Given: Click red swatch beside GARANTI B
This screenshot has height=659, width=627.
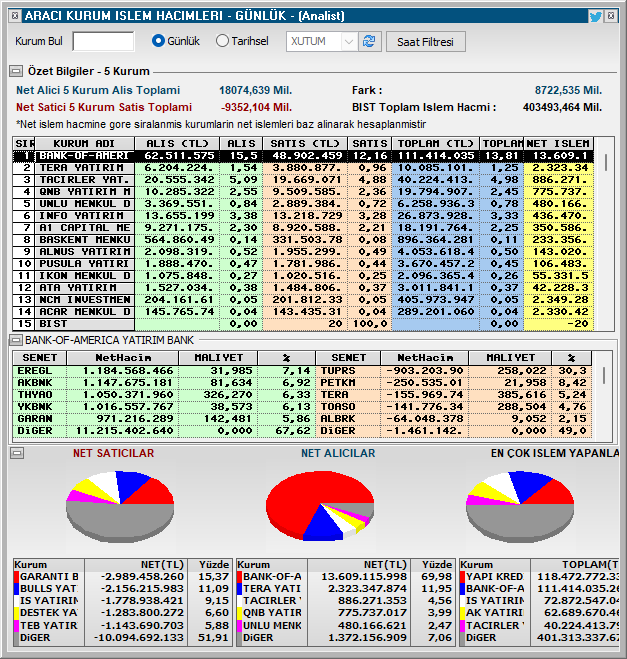Looking at the screenshot, I should [17, 577].
